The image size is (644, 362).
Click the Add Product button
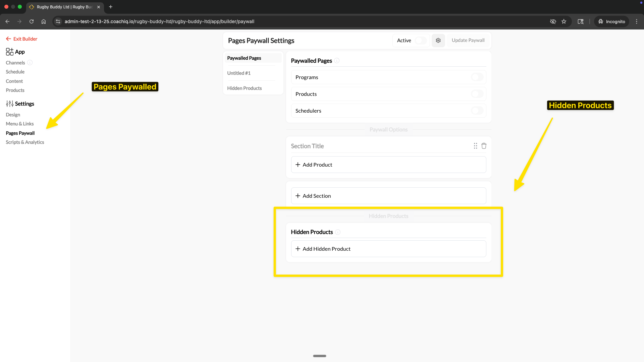point(388,165)
